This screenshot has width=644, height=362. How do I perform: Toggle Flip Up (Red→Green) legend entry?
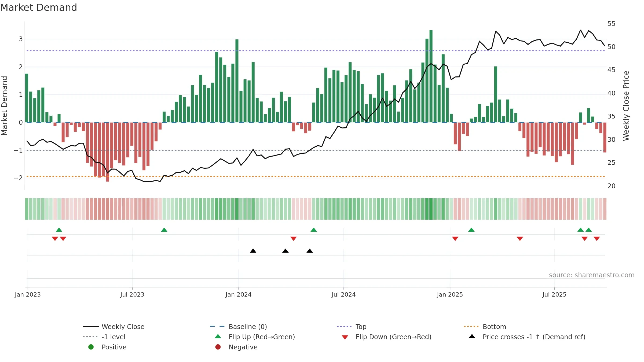coord(255,337)
